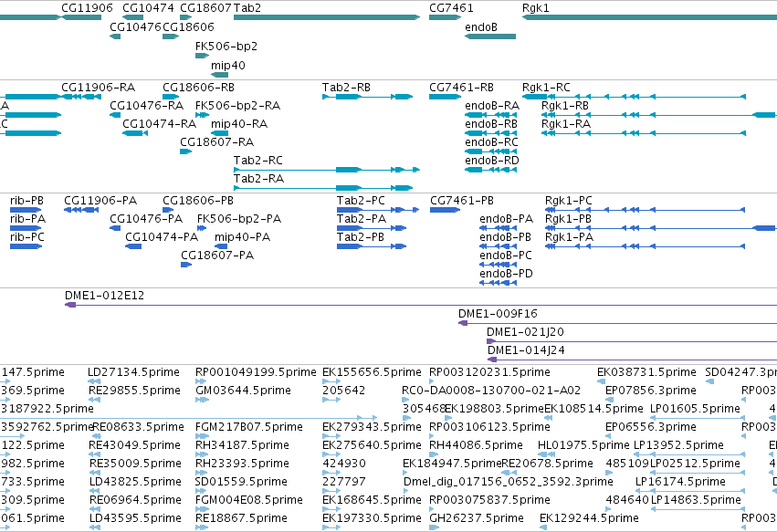The width and height of the screenshot is (777, 532).
Task: Click the DME1-012E12 clone label
Action: (105, 296)
